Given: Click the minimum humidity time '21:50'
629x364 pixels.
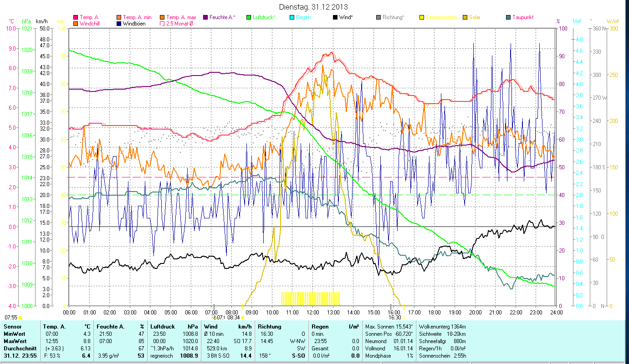Looking at the screenshot, I should click(105, 334).
